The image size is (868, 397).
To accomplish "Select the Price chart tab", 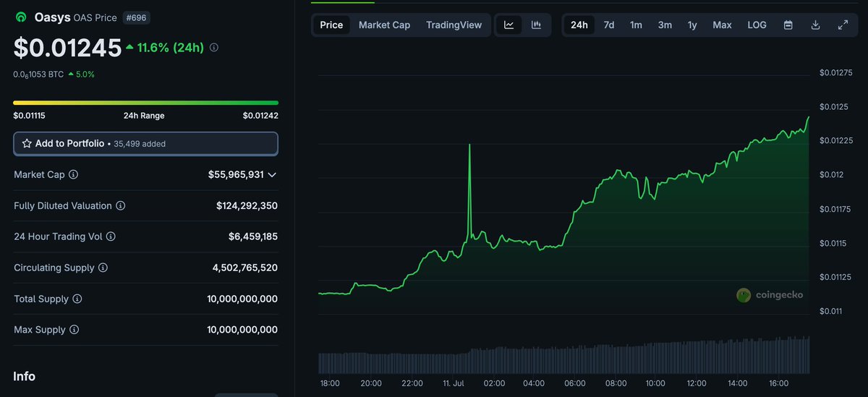I will click(x=331, y=25).
